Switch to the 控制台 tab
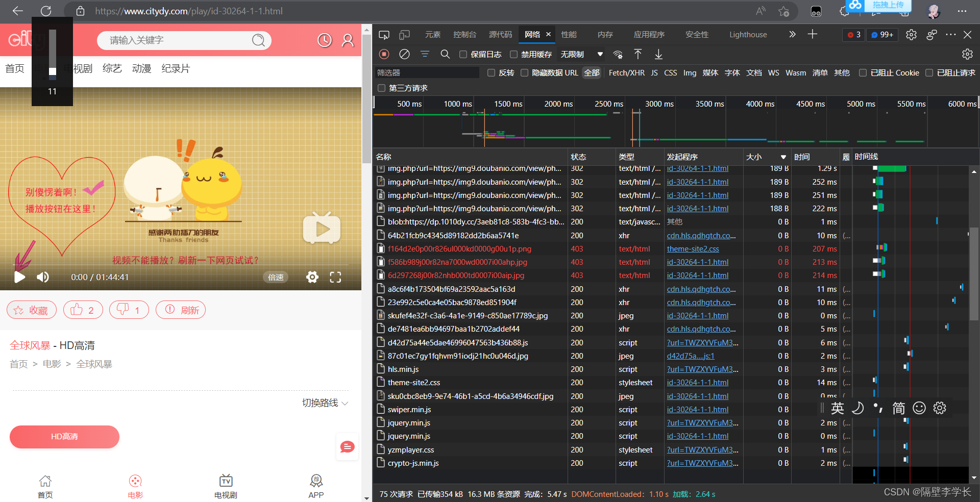Screen dimensions: 980x502 click(464, 35)
